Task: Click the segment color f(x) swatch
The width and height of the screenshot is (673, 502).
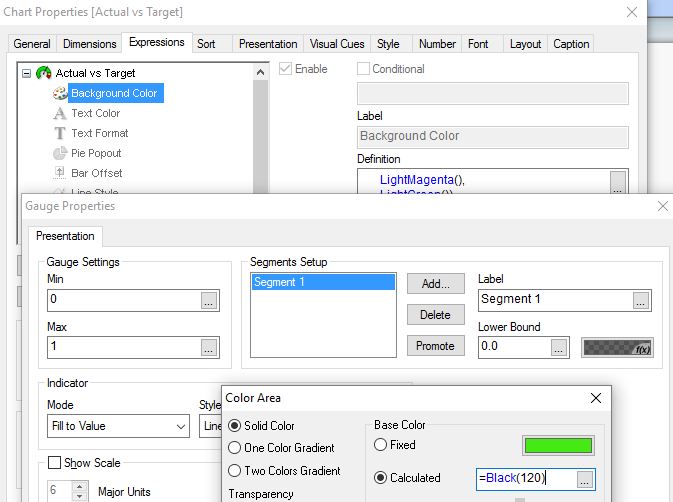Action: [617, 348]
